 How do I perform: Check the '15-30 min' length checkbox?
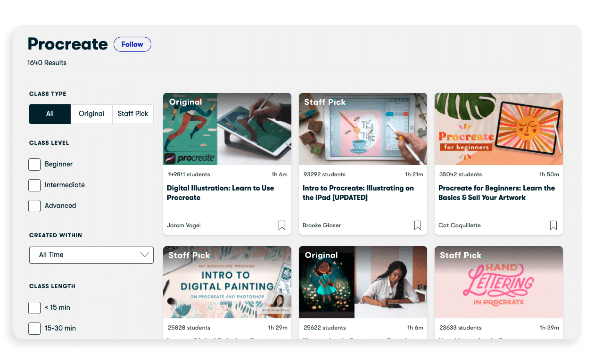tap(34, 329)
